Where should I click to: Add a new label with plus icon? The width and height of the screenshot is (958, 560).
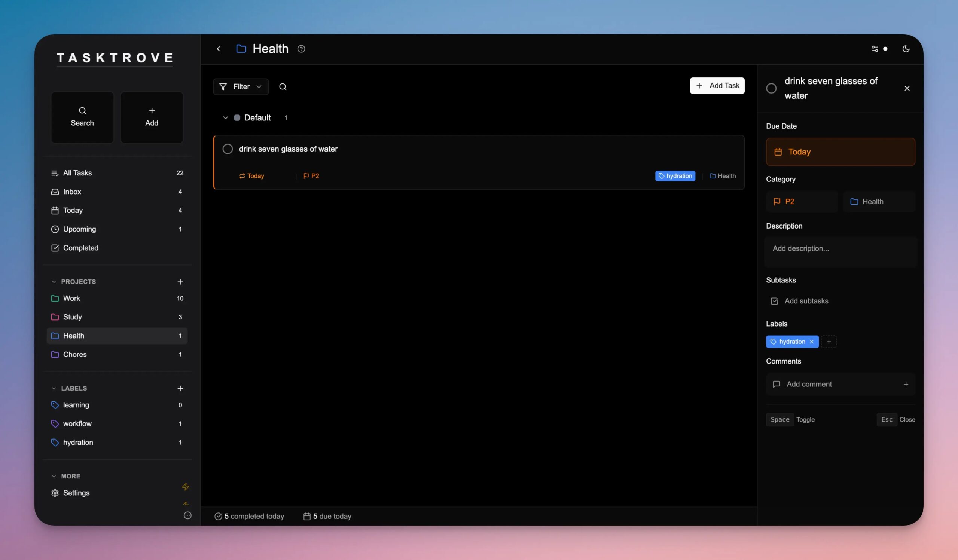pyautogui.click(x=180, y=388)
